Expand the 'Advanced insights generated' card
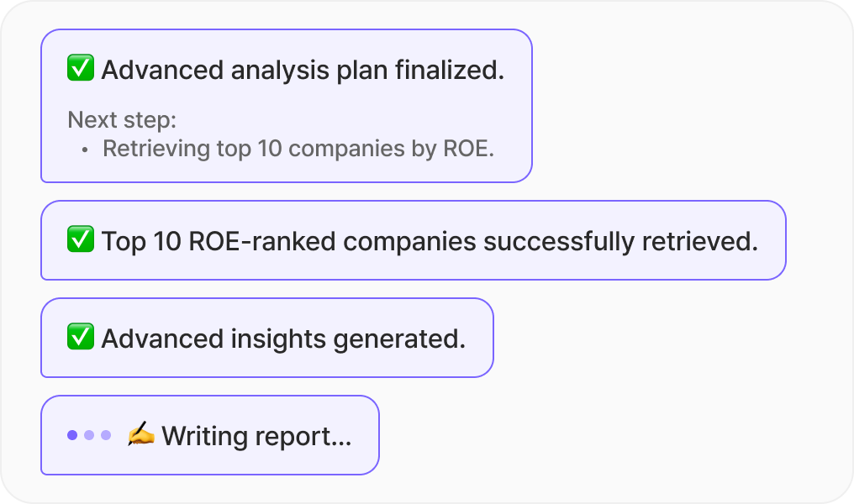 pyautogui.click(x=266, y=338)
